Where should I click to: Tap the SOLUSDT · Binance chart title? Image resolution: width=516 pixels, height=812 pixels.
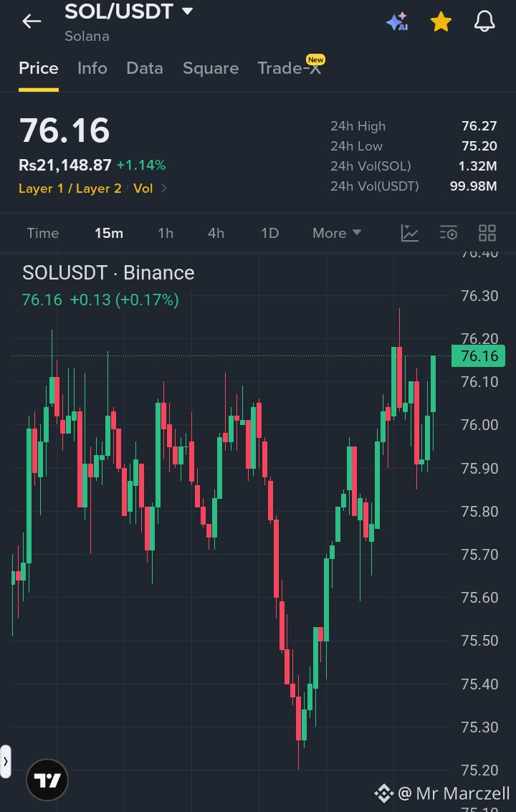point(108,273)
